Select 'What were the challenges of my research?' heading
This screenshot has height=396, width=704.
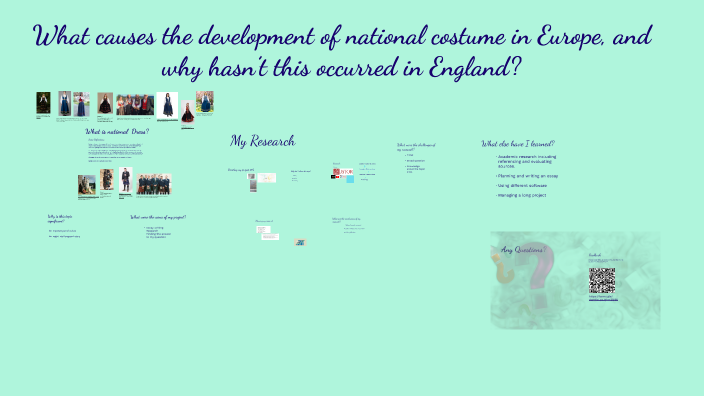point(416,147)
